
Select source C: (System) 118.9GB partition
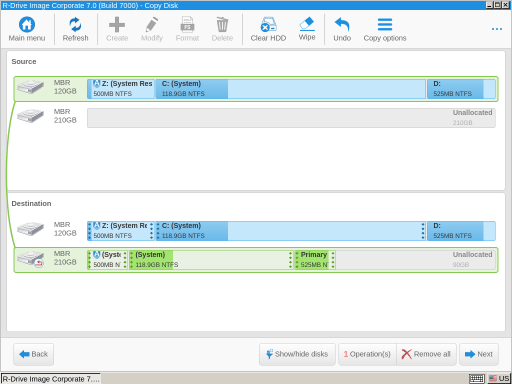(291, 89)
